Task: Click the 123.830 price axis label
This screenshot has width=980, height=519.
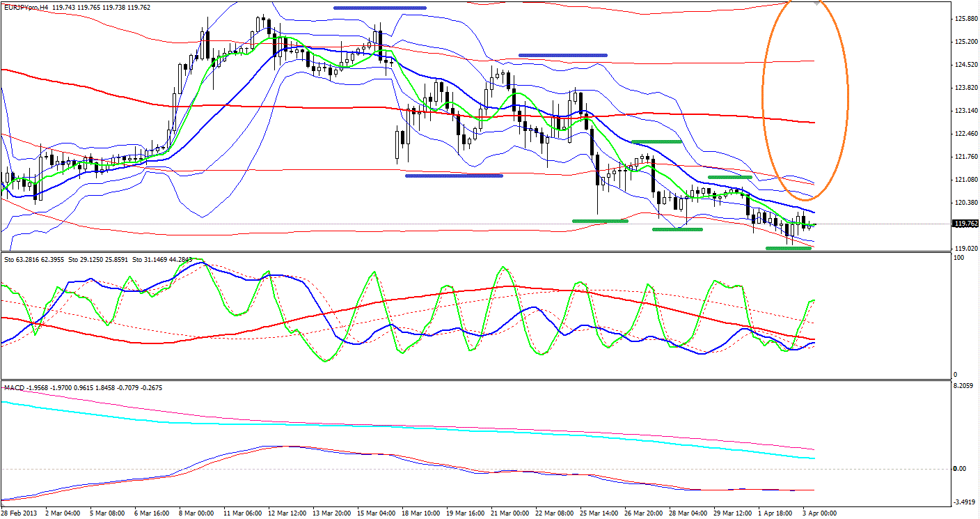Action: pos(967,88)
